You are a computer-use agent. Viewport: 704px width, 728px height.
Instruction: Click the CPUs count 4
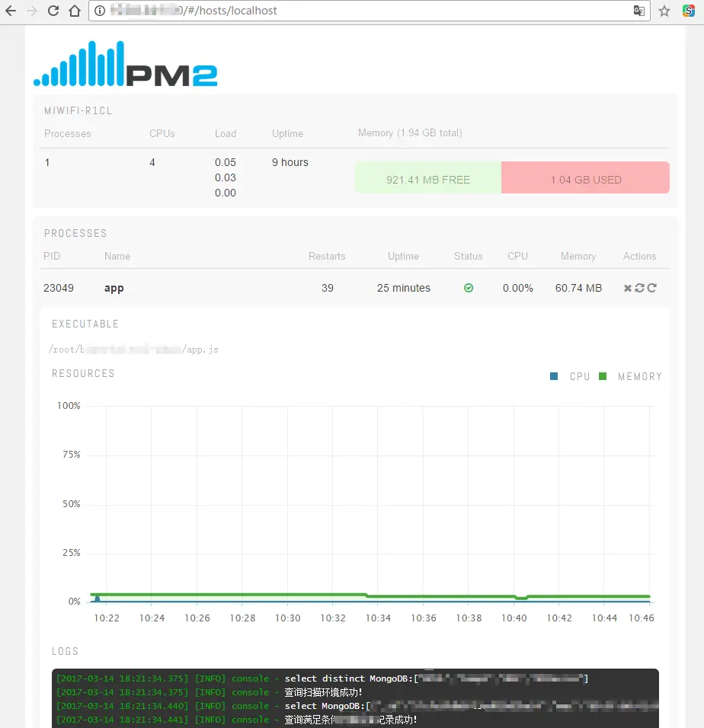(152, 162)
